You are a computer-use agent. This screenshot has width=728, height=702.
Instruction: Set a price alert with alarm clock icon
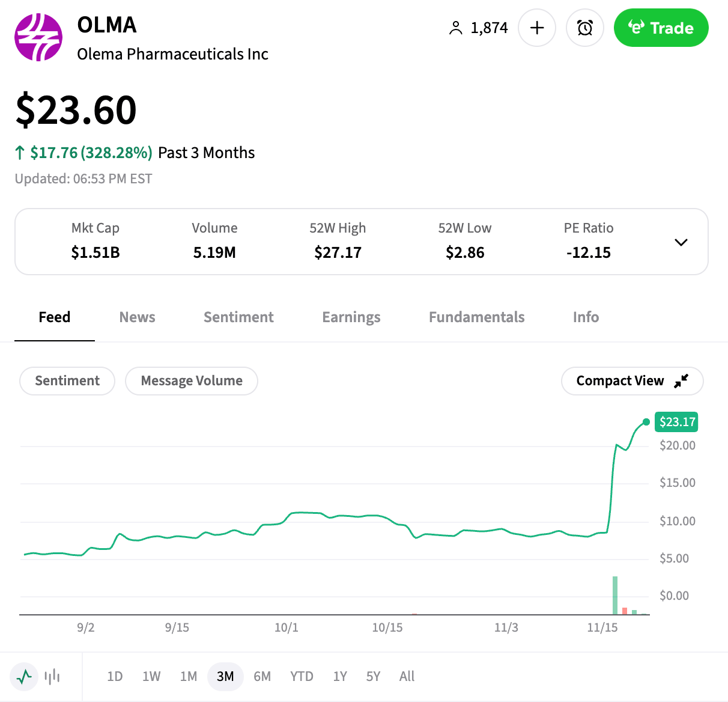pyautogui.click(x=584, y=28)
